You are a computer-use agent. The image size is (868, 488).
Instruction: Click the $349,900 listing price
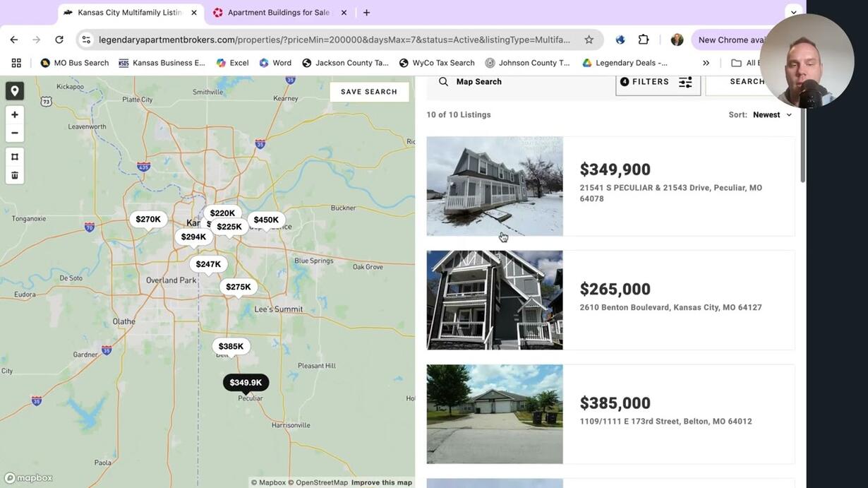coord(615,169)
